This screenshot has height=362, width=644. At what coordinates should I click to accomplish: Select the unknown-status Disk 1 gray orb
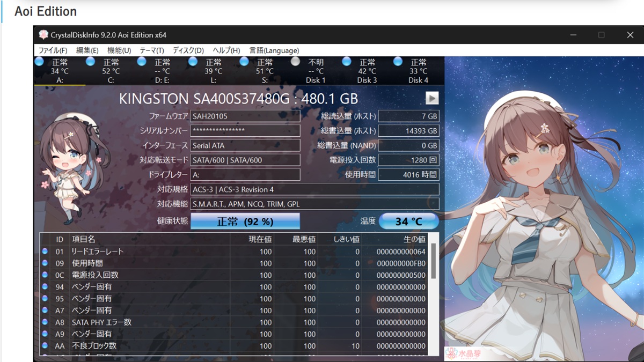(295, 62)
